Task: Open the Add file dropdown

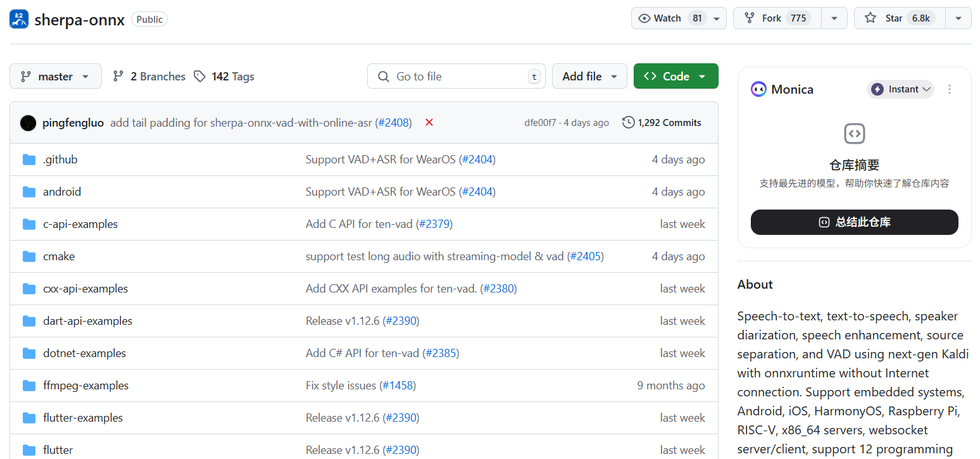Action: pos(589,76)
